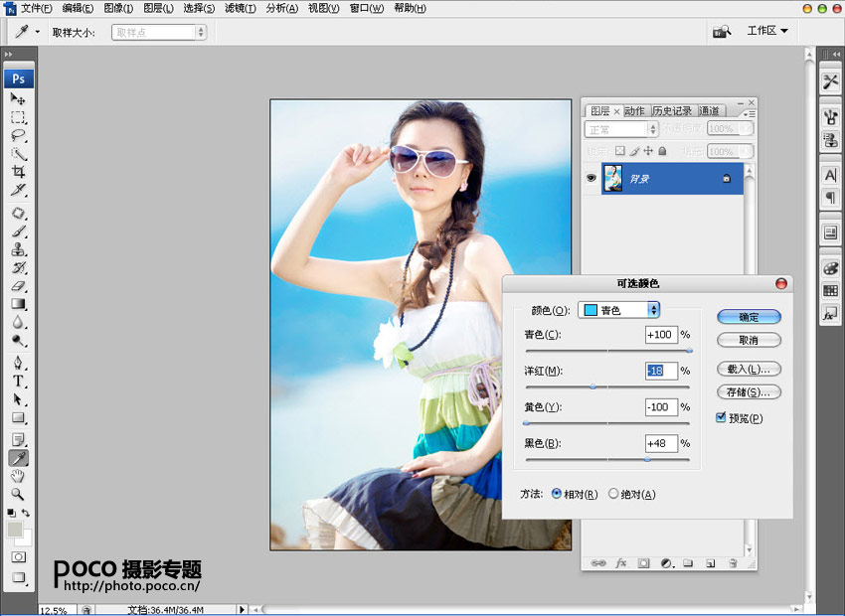Select the Crop tool

coord(18,172)
